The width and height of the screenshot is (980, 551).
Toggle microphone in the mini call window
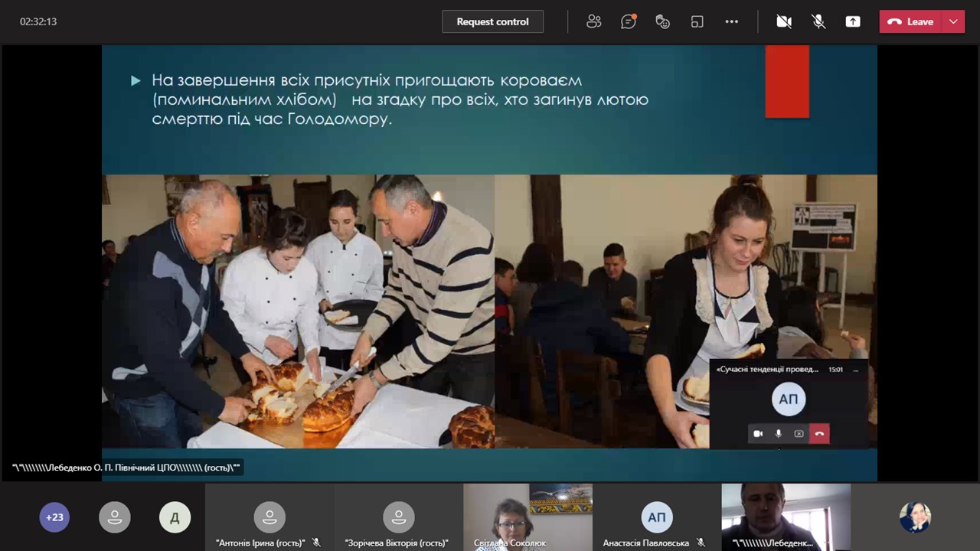[x=779, y=434]
